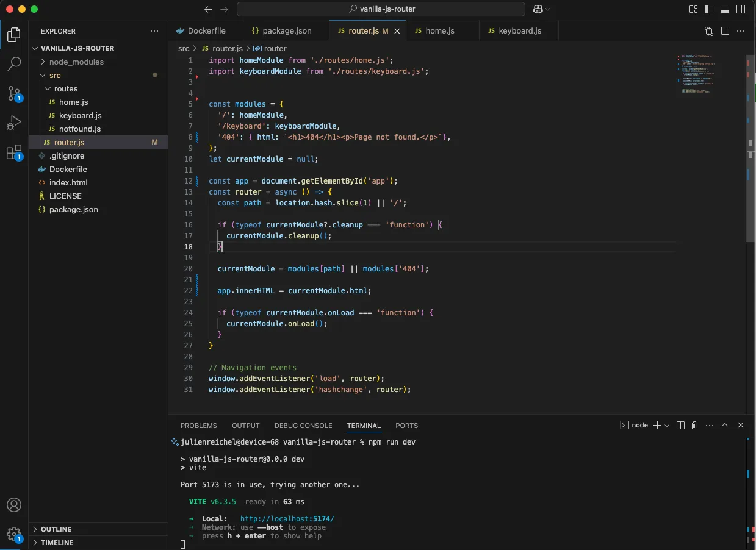Switch to the home.js tab
This screenshot has height=550, width=756.
point(443,31)
